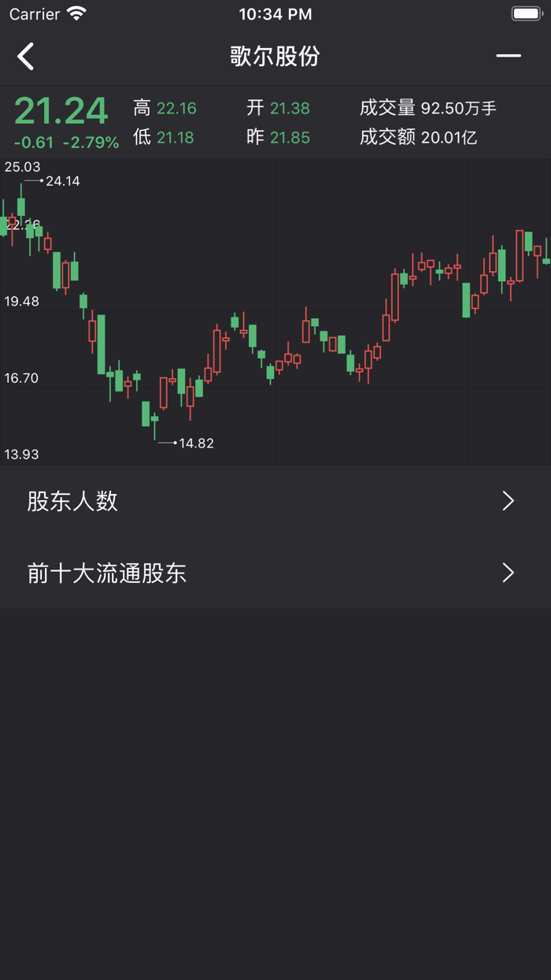
Task: Click the back arrow to return
Action: click(x=25, y=57)
